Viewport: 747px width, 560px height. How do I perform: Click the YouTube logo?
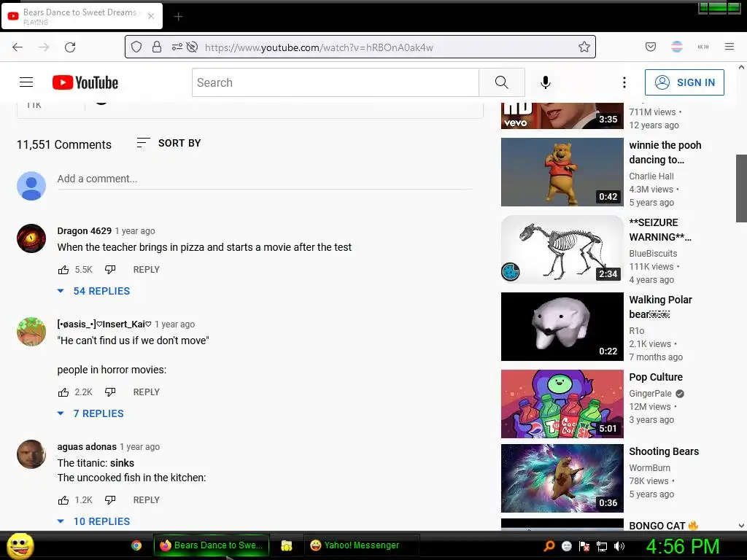85,82
